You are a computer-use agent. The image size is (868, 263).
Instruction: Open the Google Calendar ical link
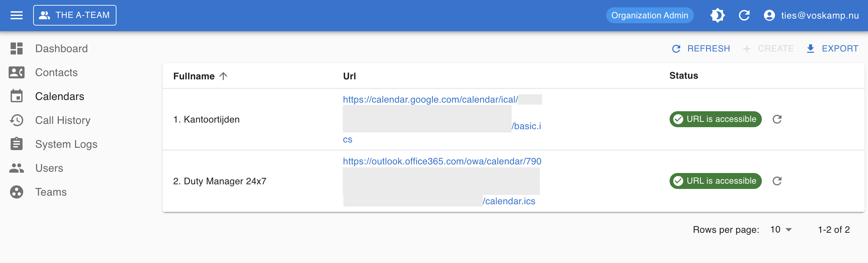[x=430, y=100]
